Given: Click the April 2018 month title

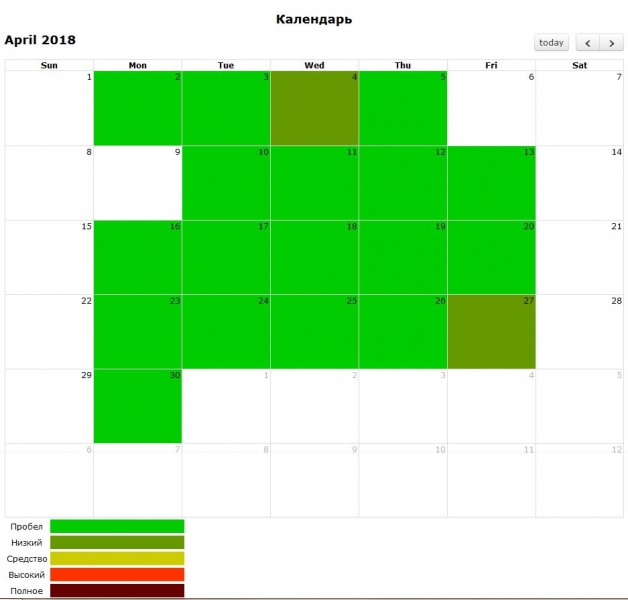Looking at the screenshot, I should pos(40,40).
